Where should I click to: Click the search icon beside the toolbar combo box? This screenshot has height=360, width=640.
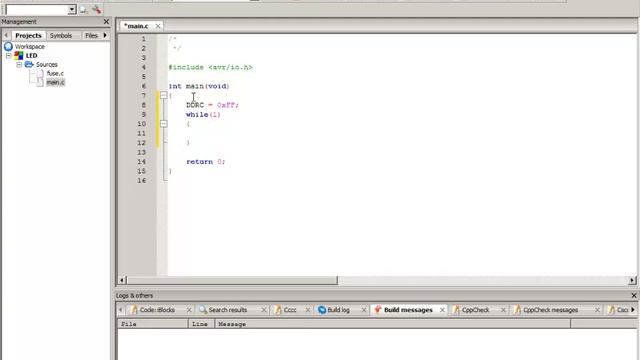pos(84,9)
